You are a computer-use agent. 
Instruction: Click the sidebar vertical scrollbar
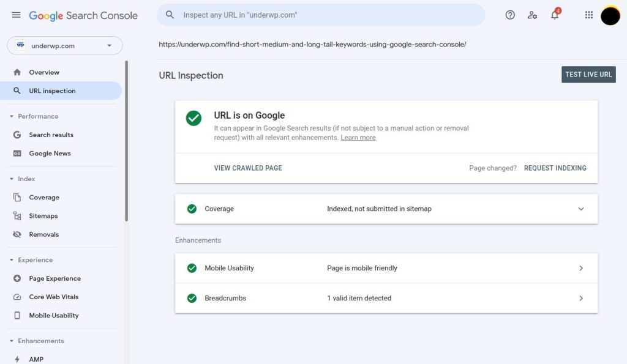126,141
